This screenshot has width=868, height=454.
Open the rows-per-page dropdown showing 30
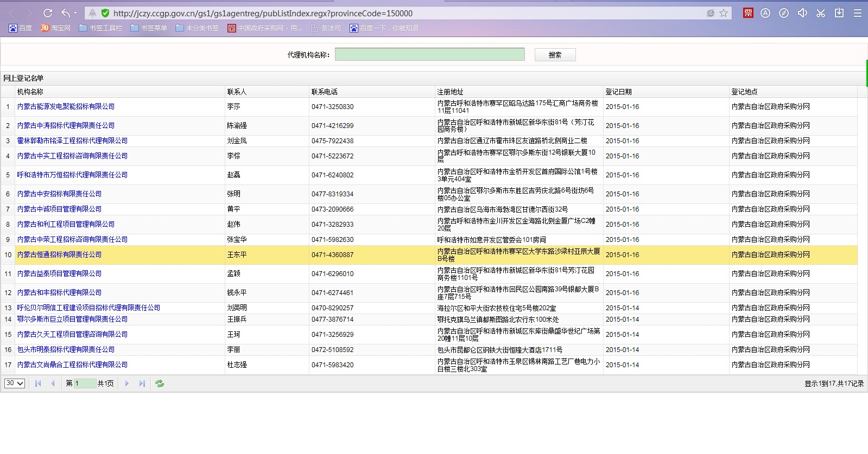pos(15,383)
